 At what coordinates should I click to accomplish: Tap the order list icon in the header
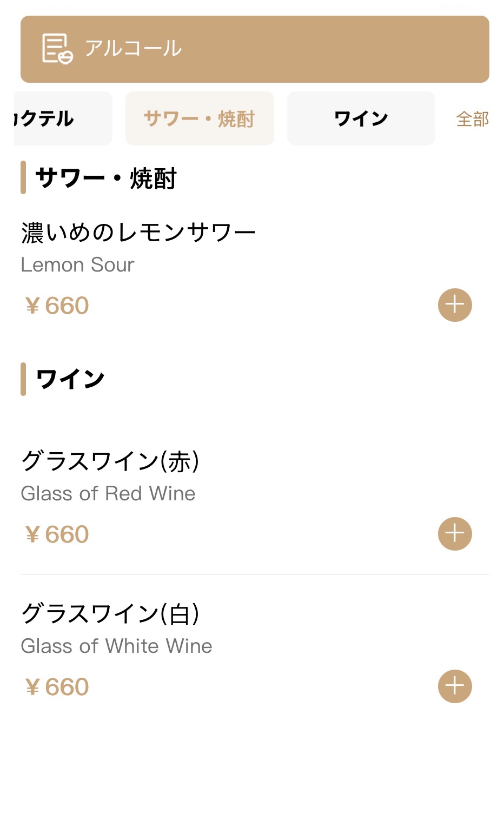[57, 49]
